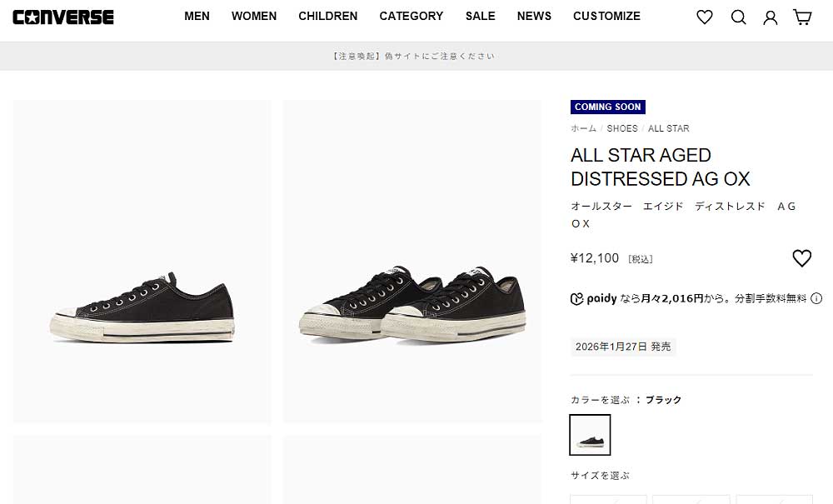Go to SHOES breadcrumb link
The image size is (833, 504).
coord(622,128)
